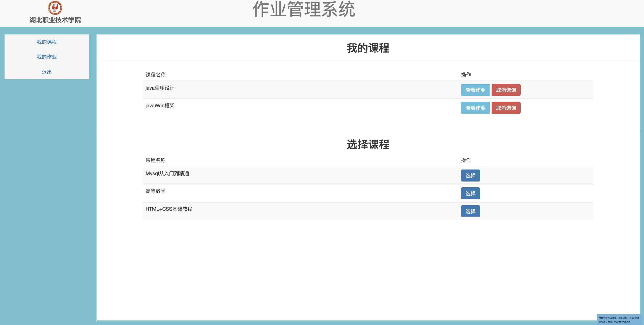Cancel enrollment in javaWeb框架
644x325 pixels.
point(506,108)
